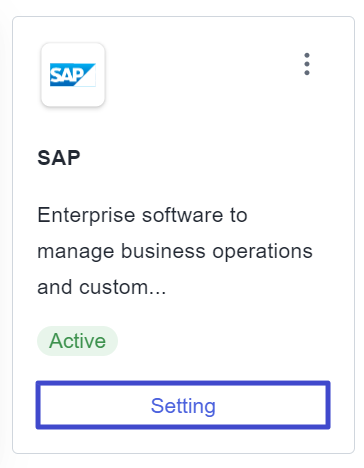This screenshot has width=364, height=468.
Task: Click the green Active label
Action: pos(77,341)
